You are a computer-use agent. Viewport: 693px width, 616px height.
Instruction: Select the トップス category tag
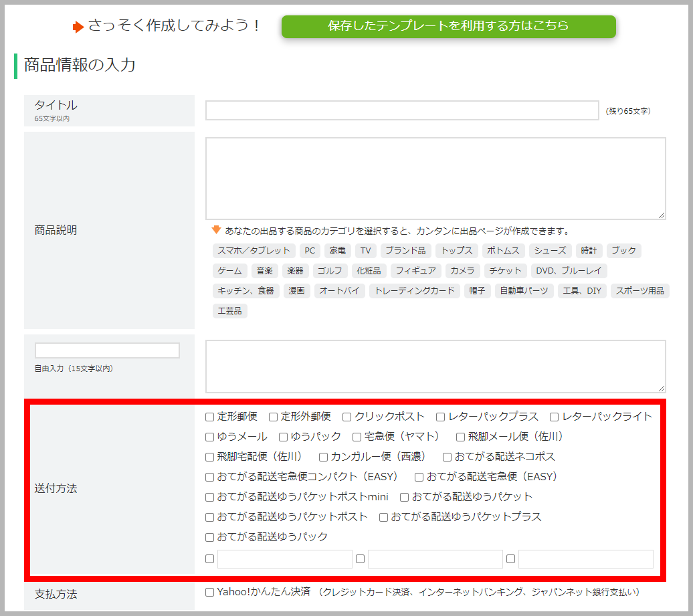click(x=457, y=251)
